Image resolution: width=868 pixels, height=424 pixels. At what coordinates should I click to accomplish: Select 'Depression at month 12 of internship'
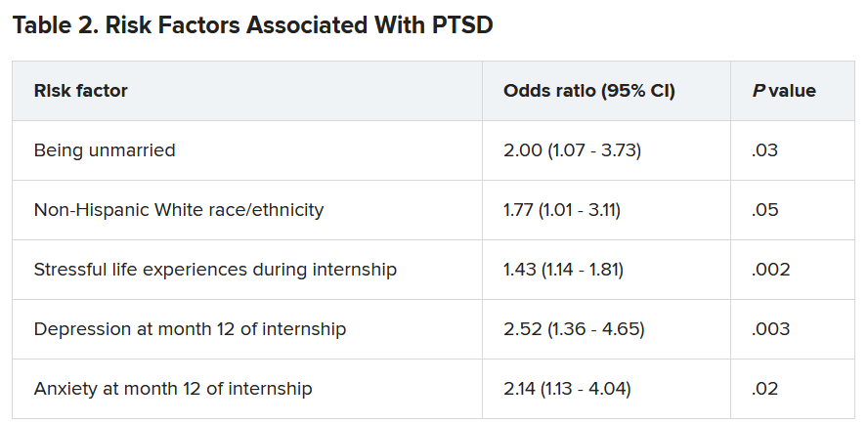pyautogui.click(x=190, y=329)
